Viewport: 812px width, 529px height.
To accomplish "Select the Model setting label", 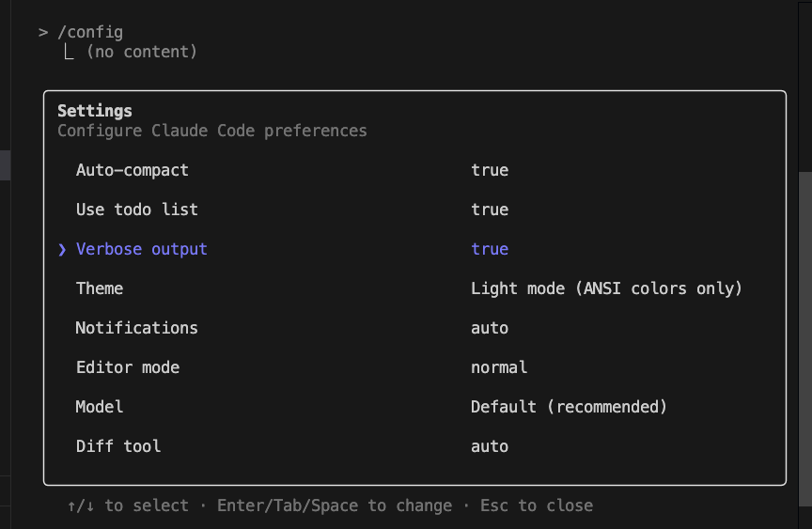I will point(100,407).
